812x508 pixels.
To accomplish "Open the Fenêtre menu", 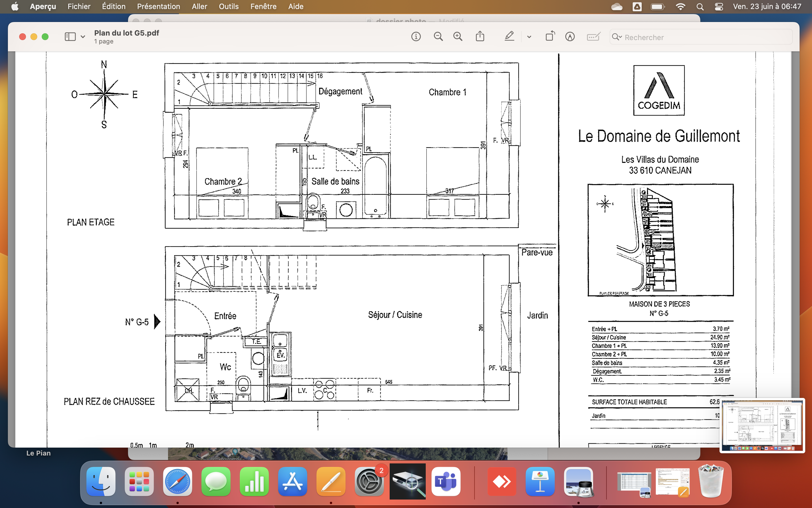I will [263, 6].
